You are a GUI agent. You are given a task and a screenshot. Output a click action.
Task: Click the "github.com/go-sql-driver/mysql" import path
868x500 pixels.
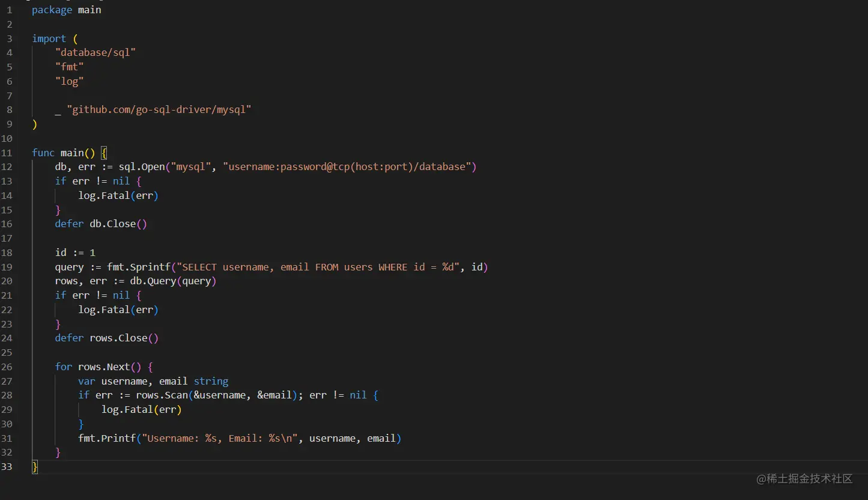159,109
